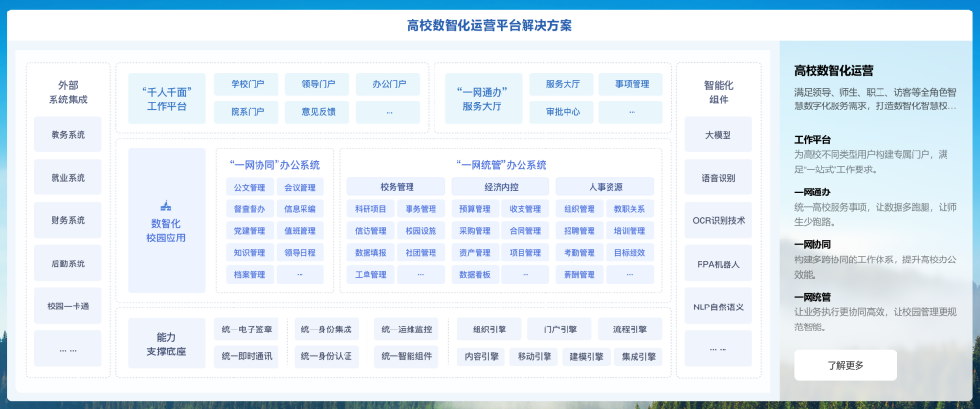Open the 一网协同 heading in the sidebar
This screenshot has width=980, height=409.
(813, 244)
